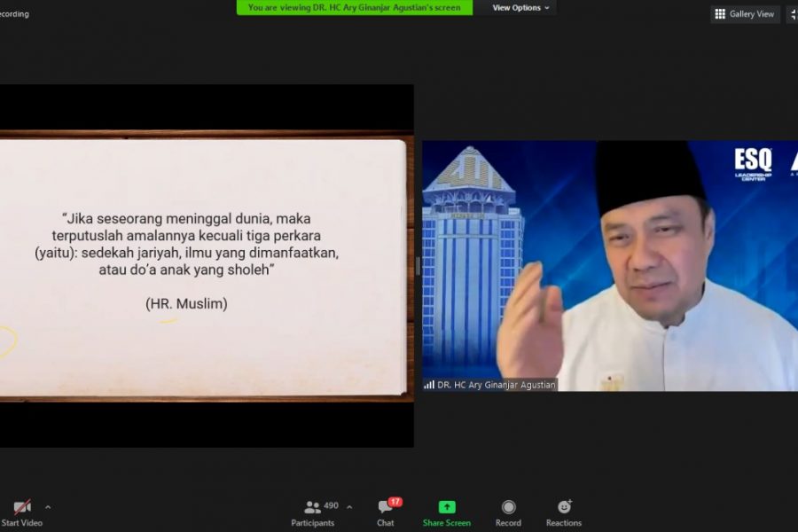Open the Chat panel icon
Screen dimensions: 798x532
click(385, 508)
